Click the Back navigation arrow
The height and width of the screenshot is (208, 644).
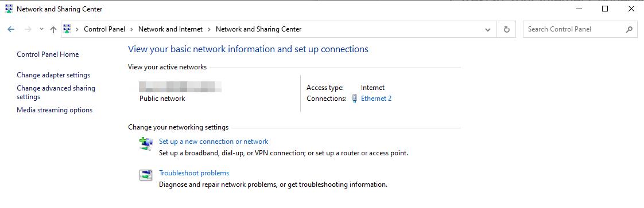tap(11, 29)
